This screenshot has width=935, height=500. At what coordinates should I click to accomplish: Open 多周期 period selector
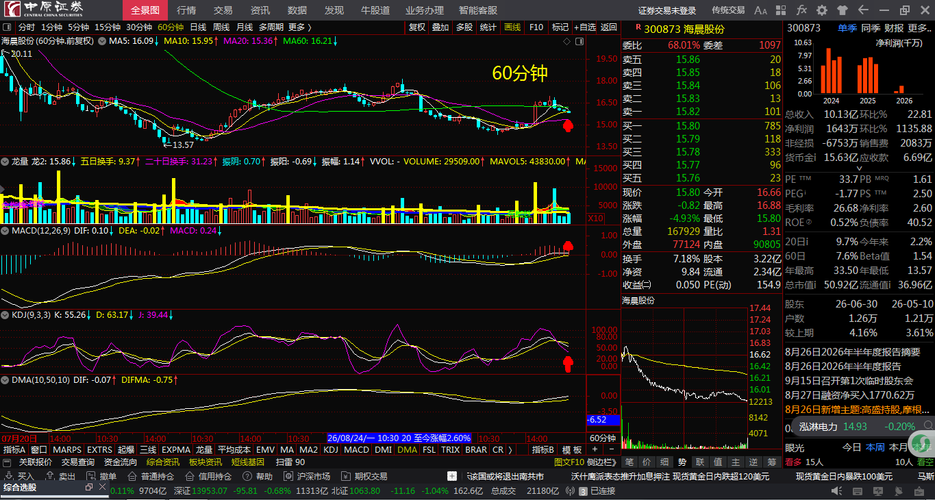(x=271, y=27)
